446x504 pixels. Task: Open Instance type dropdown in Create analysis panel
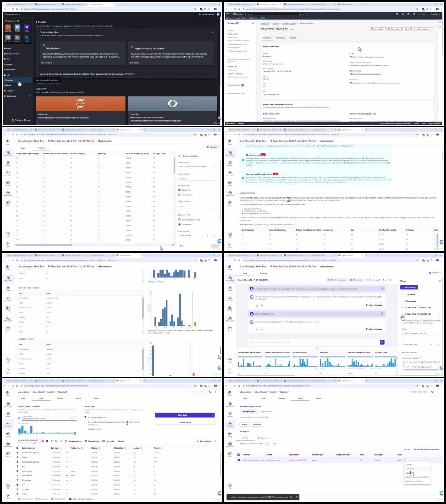click(x=197, y=236)
